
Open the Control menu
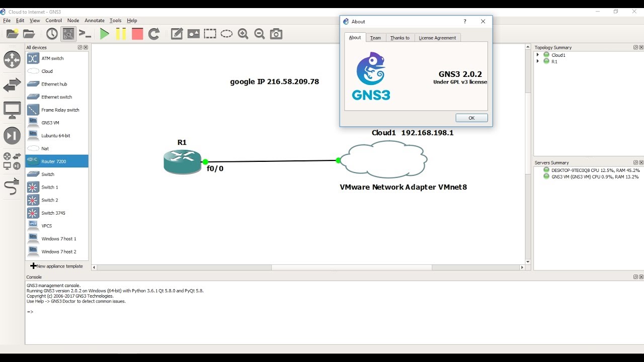pos(53,21)
